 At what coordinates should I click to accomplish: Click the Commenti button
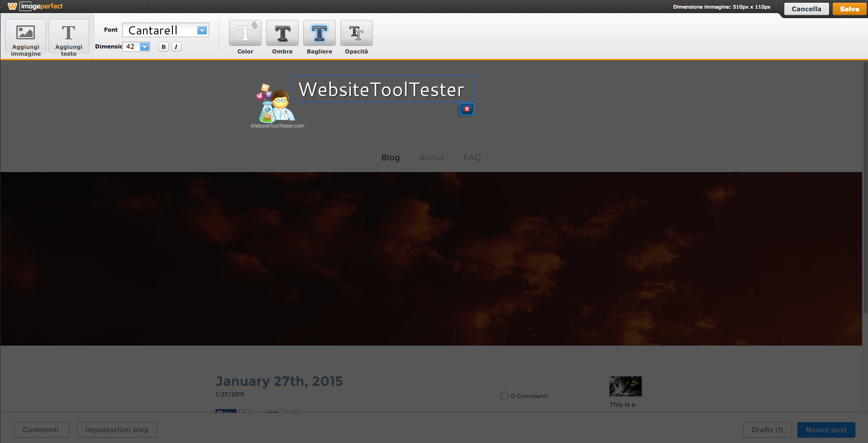[x=42, y=430]
